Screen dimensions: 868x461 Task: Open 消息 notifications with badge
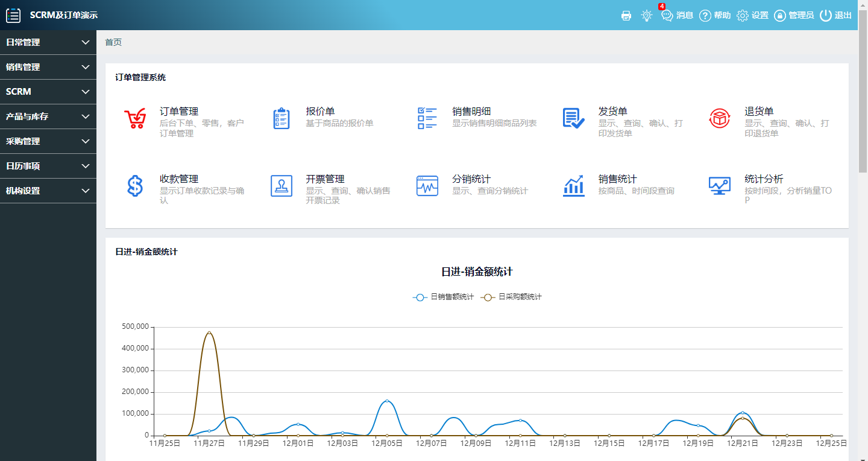pos(677,16)
